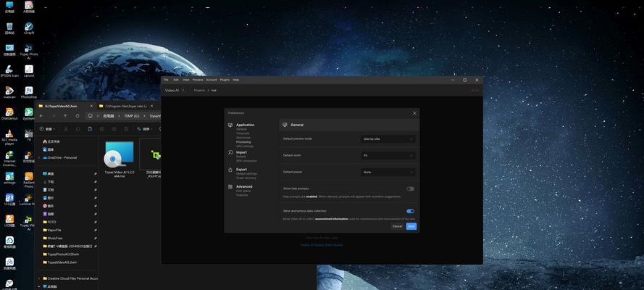
Task: Click TEMP (G:) in Explorer address bar
Action: 131,116
